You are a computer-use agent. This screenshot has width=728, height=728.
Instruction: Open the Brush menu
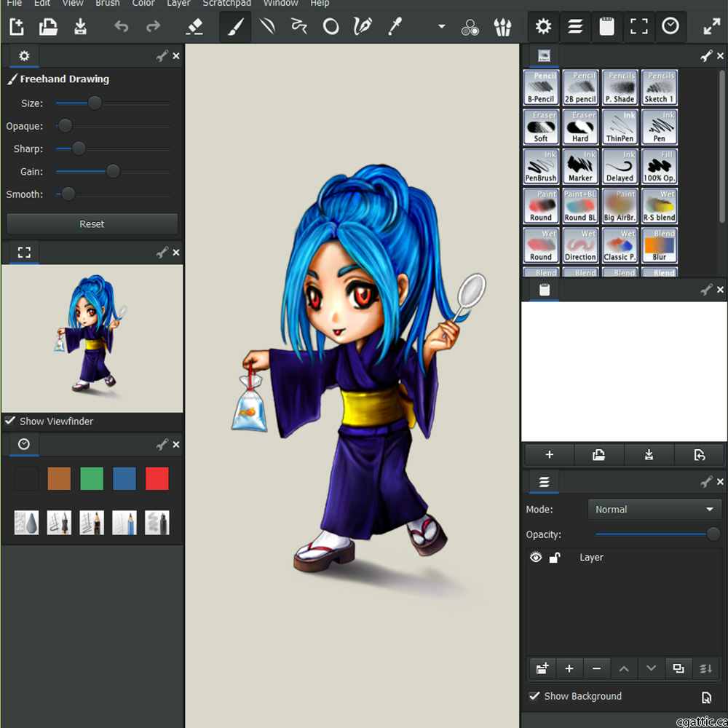click(107, 4)
